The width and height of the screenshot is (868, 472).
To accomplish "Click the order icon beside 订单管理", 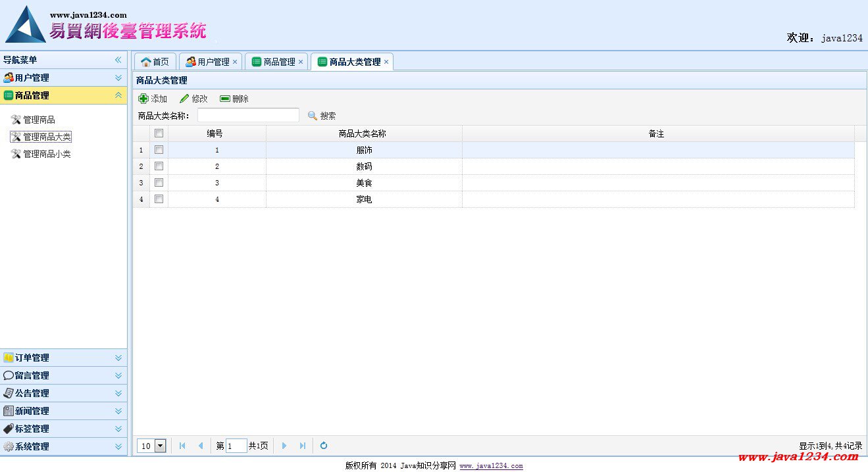I will (x=9, y=358).
